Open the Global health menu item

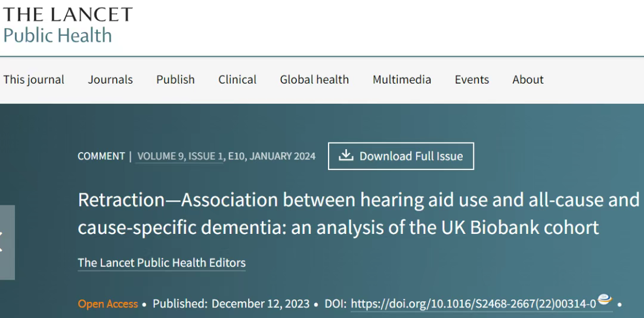[x=314, y=79]
